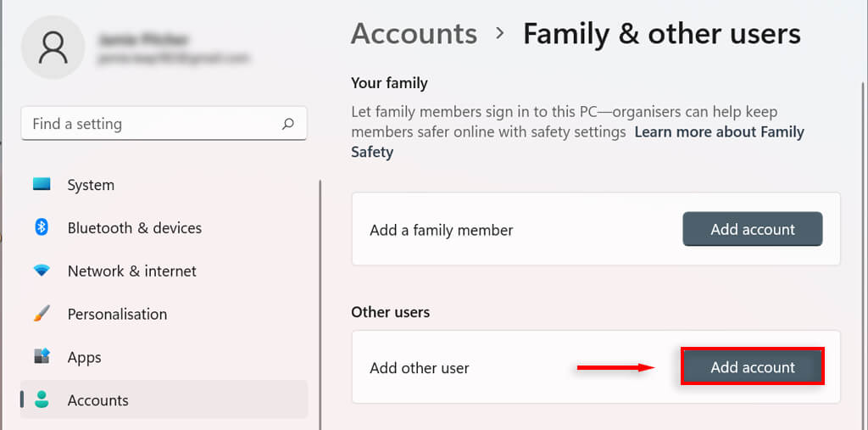Add account for other user
This screenshot has height=430, width=868.
pos(752,367)
